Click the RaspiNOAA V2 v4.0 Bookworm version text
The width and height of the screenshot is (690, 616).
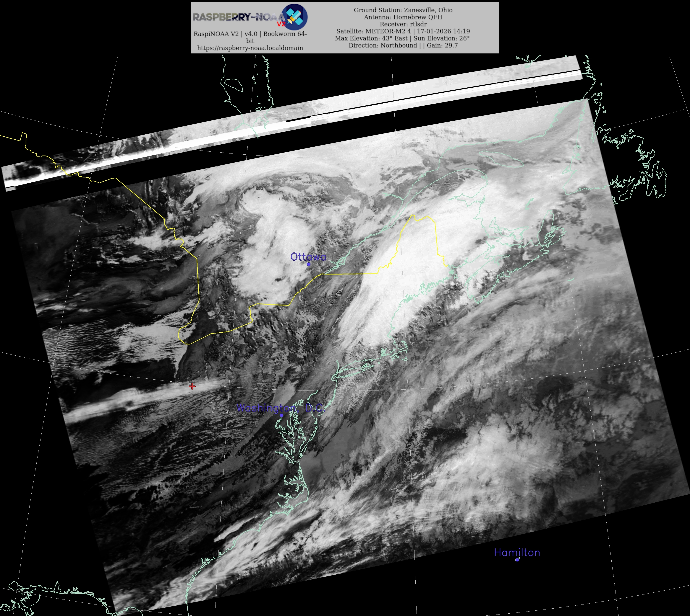click(250, 34)
